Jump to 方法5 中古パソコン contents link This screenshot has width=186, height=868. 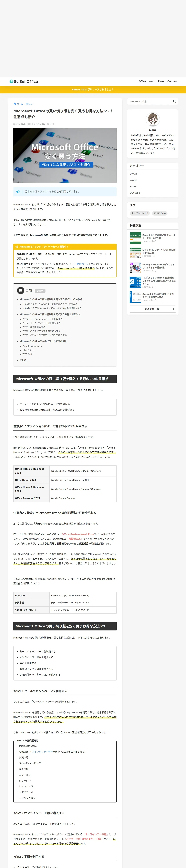click(x=45, y=335)
